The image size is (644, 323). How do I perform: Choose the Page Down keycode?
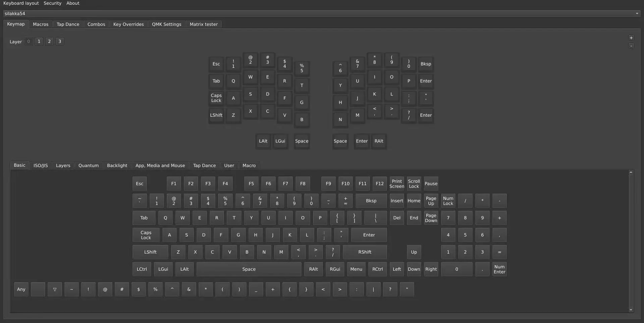(x=431, y=218)
